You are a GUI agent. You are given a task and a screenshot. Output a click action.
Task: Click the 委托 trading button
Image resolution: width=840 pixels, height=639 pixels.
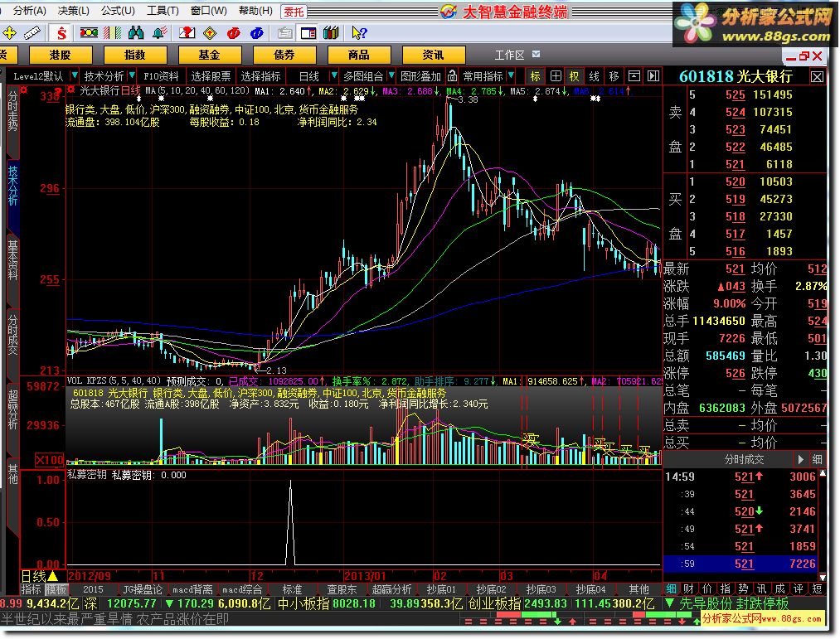click(x=294, y=12)
